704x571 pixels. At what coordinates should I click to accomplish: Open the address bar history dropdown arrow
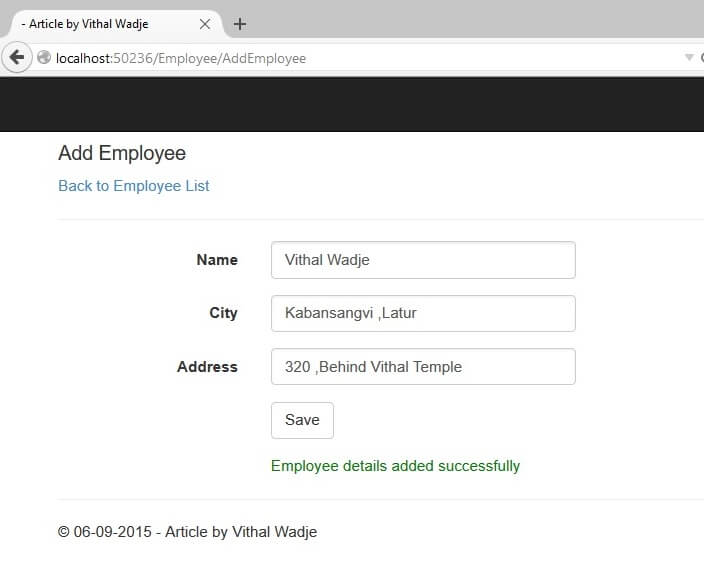coord(688,58)
